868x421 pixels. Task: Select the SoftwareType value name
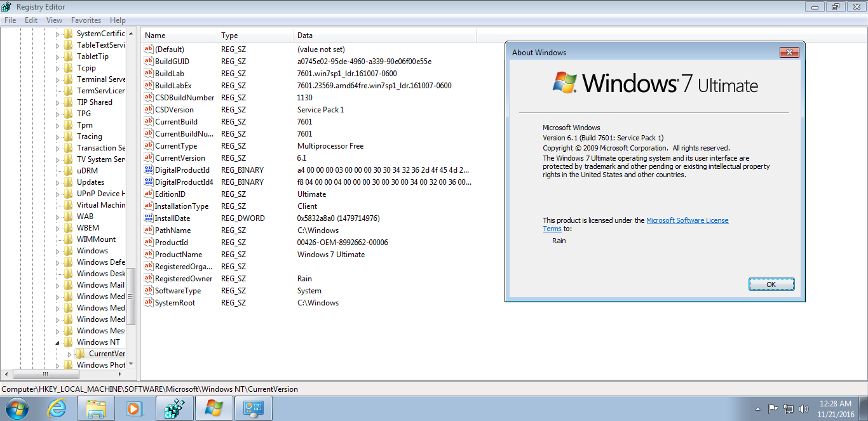pyautogui.click(x=178, y=291)
